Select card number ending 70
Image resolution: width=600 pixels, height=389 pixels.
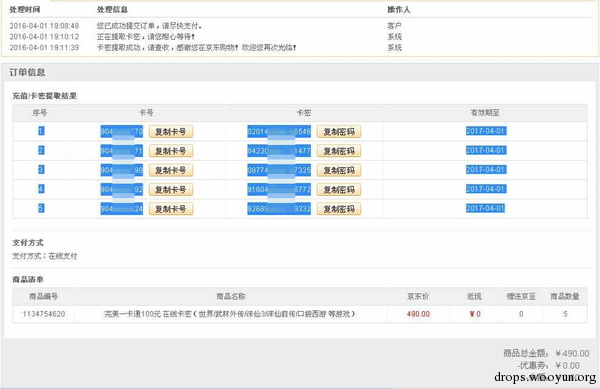click(122, 132)
